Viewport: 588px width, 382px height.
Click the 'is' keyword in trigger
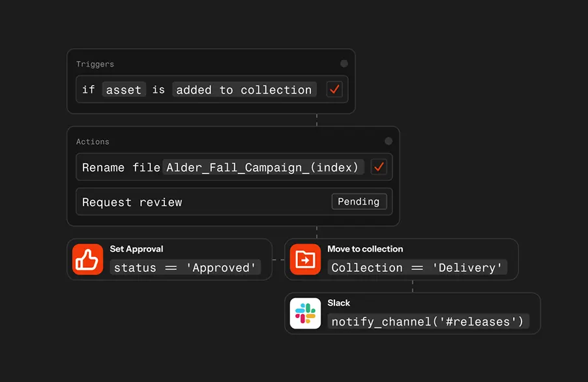point(158,89)
